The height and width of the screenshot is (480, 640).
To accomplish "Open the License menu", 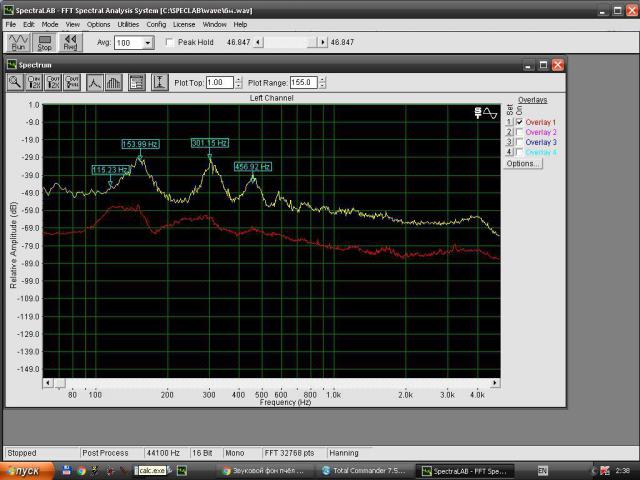I will 184,24.
